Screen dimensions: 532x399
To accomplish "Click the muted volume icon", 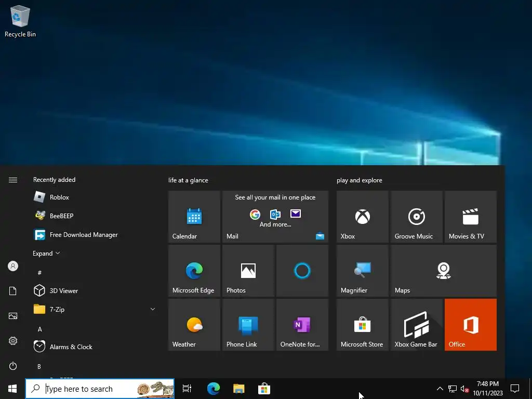I will point(464,389).
